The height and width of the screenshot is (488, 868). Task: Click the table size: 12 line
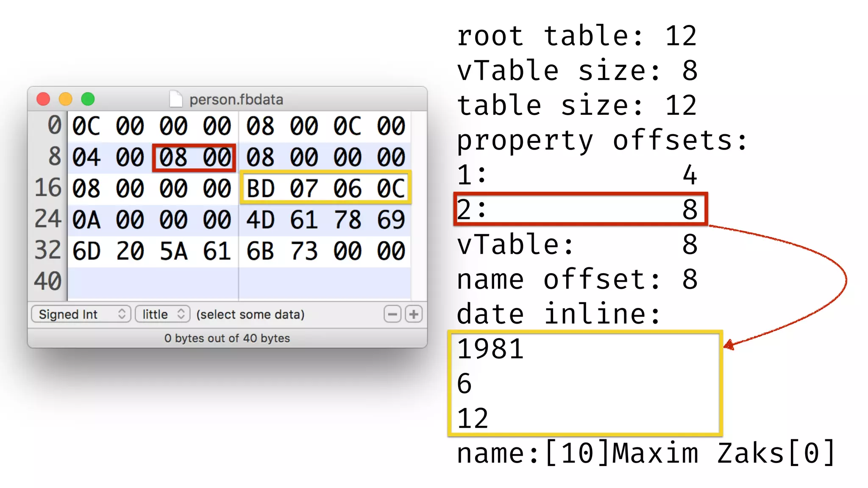coord(577,105)
